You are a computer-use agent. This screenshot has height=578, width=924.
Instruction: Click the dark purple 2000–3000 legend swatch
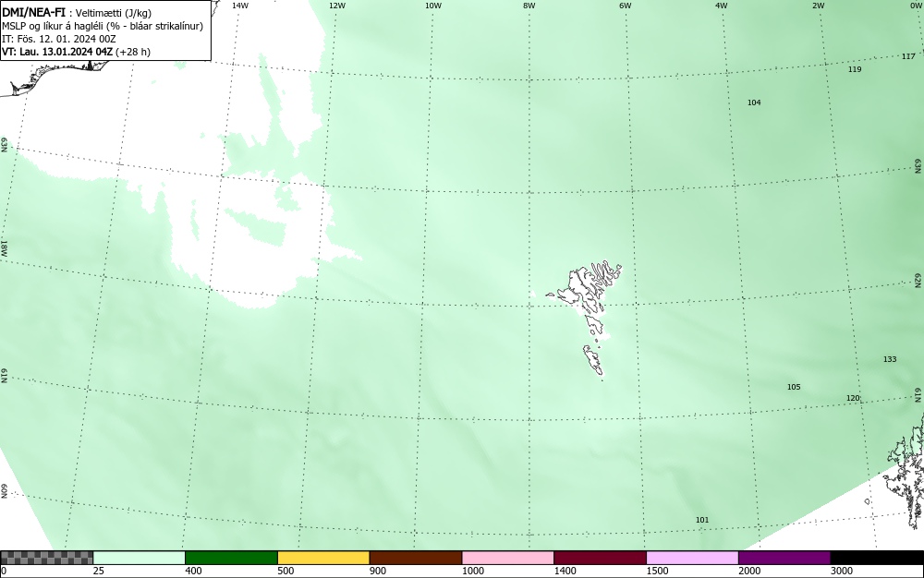pyautogui.click(x=784, y=558)
